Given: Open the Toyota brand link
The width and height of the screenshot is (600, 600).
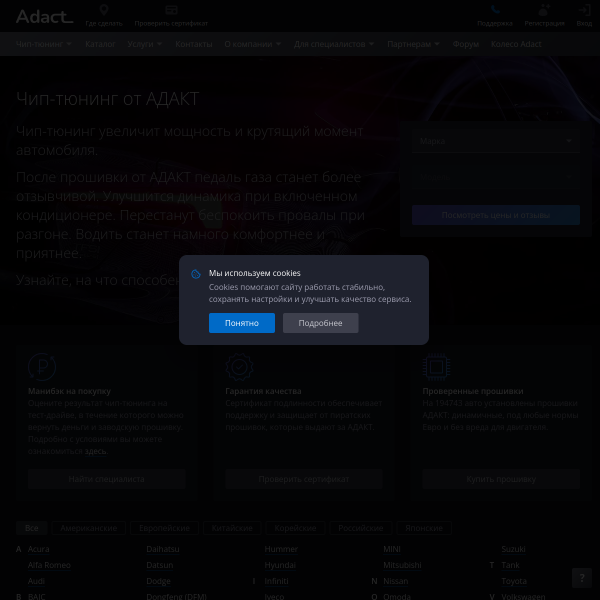Looking at the screenshot, I should [514, 581].
